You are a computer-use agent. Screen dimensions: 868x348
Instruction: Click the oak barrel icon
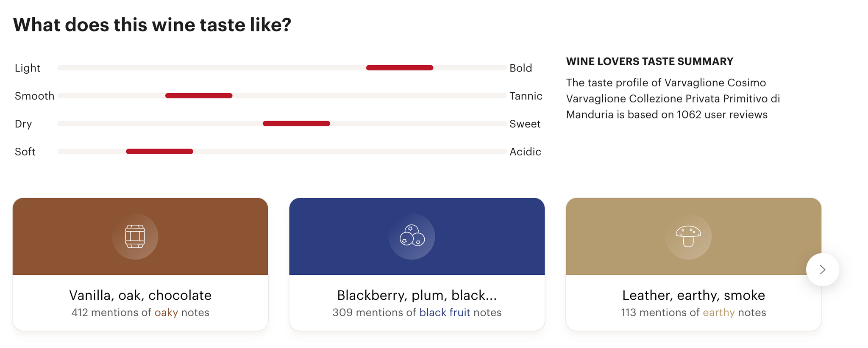135,236
